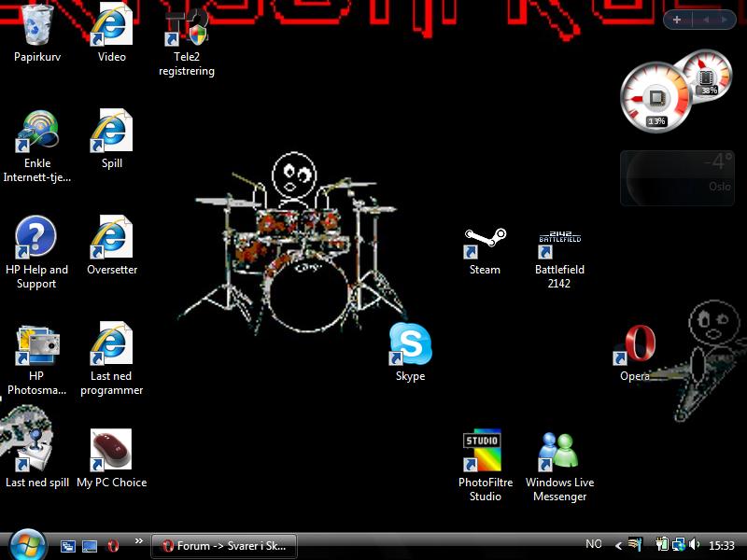The height and width of the screenshot is (560, 747).
Task: Click the tray icon beside the hidden-icons arrow
Action: (x=636, y=544)
